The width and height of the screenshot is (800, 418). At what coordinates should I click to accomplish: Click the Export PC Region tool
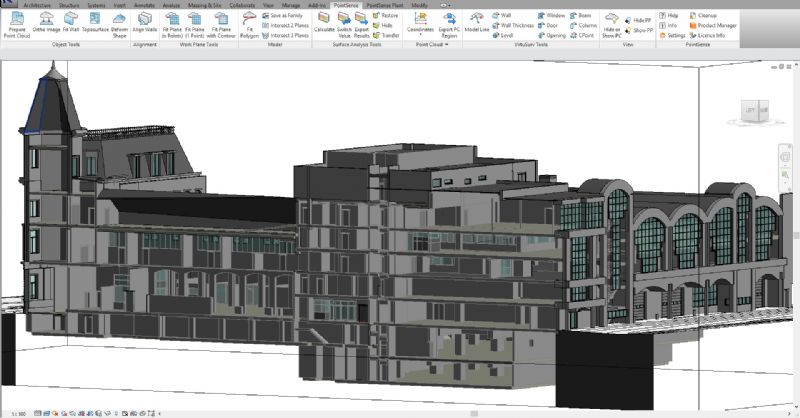450,24
